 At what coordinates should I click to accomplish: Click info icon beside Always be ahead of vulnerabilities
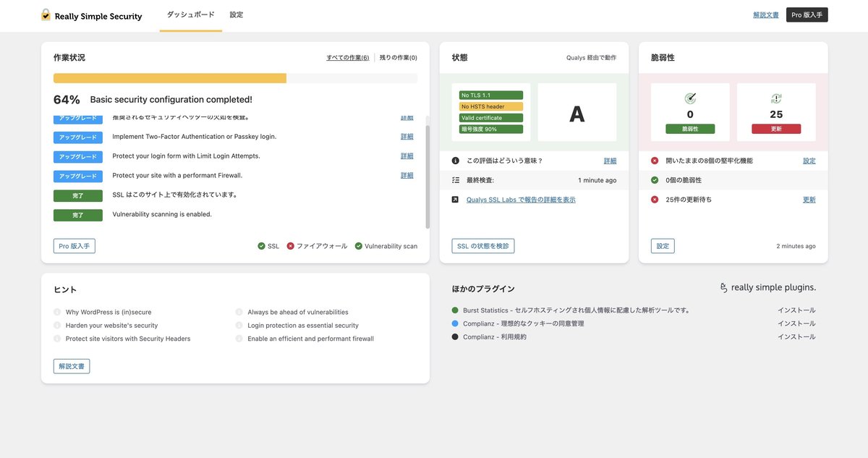pyautogui.click(x=239, y=313)
